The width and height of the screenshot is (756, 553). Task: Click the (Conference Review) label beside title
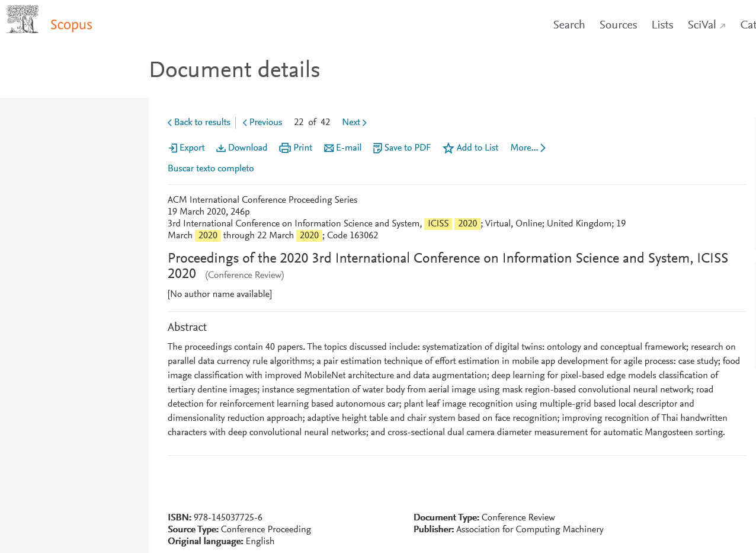pos(245,276)
